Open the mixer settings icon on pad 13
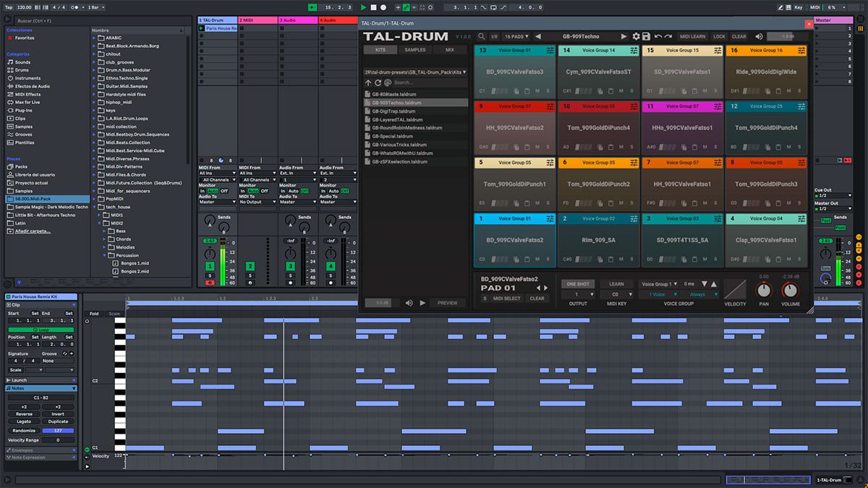The width and height of the screenshot is (868, 488). 550,51
